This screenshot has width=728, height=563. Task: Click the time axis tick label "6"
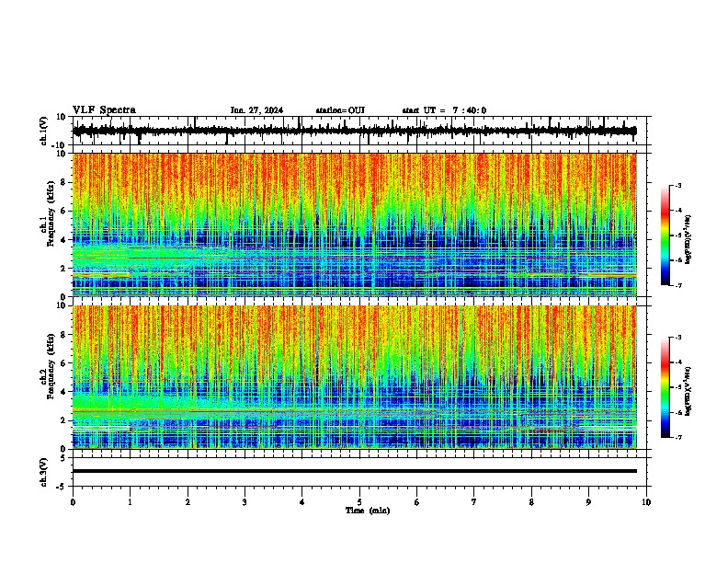(416, 502)
